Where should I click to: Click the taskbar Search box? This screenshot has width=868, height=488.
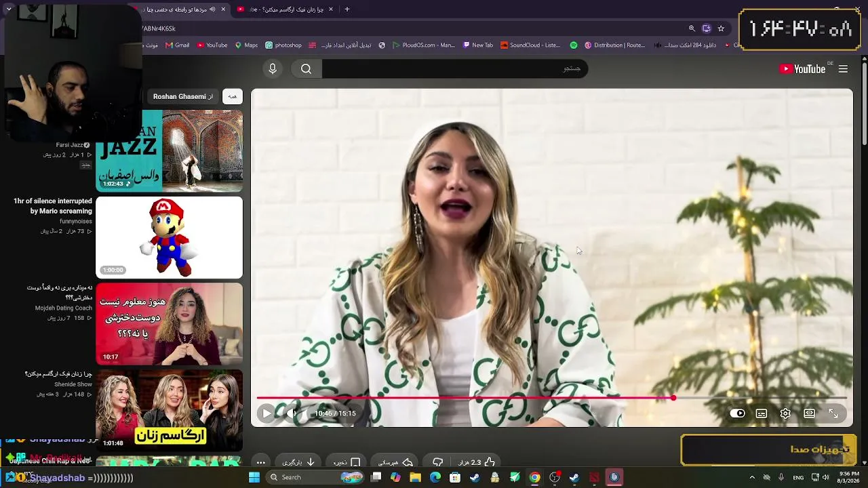pos(315,477)
